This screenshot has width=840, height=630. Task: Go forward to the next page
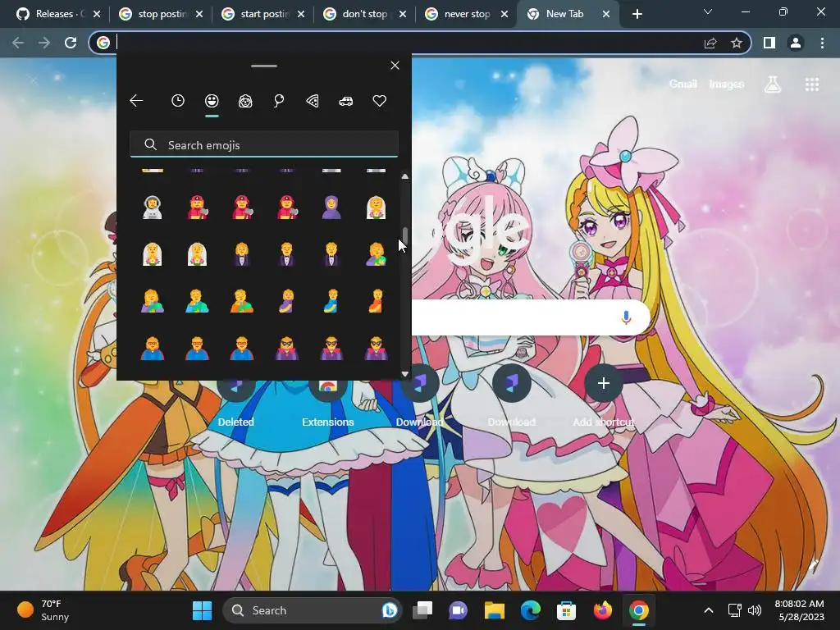[x=44, y=43]
